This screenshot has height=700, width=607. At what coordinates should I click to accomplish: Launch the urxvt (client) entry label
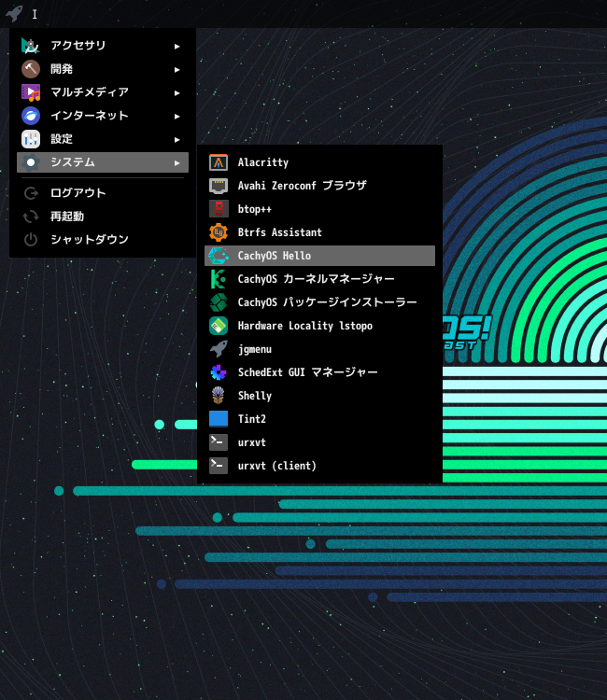(x=277, y=466)
